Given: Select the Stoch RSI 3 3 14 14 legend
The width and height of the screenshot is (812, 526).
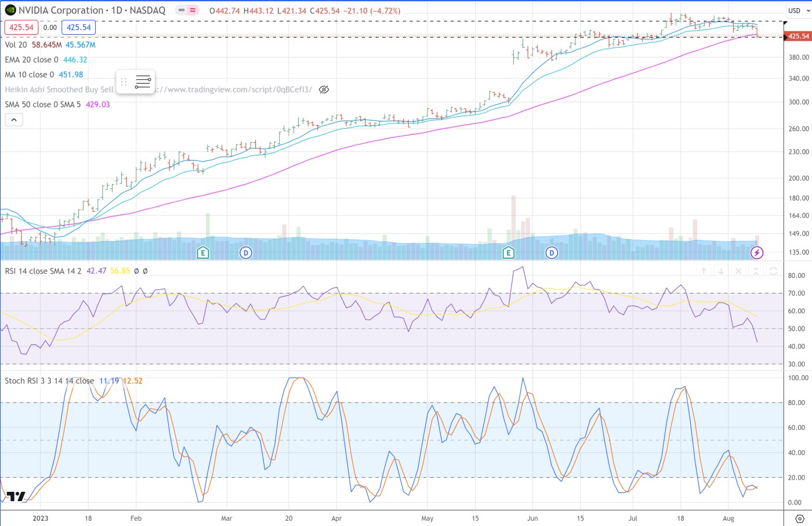Looking at the screenshot, I should click(49, 381).
